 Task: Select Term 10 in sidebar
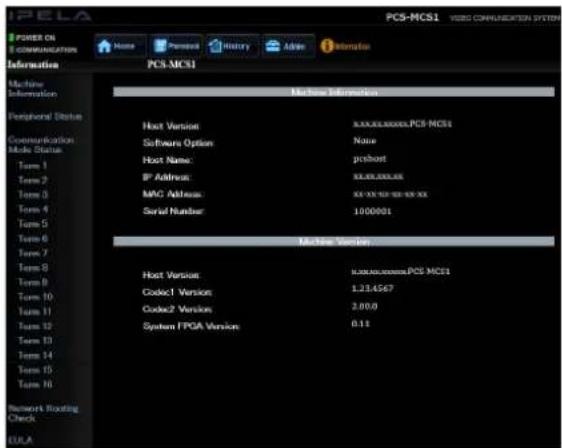35,297
